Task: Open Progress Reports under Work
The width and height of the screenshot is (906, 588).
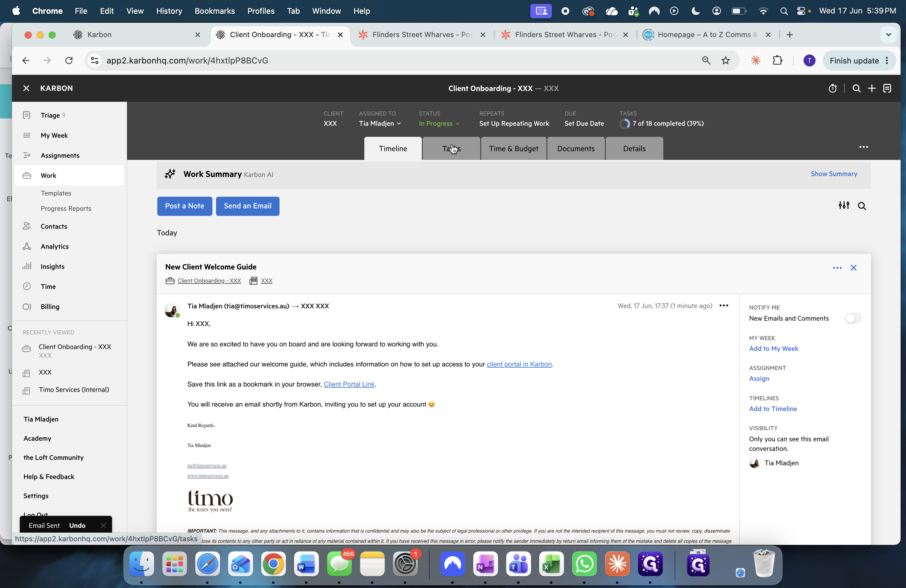Action: pos(66,208)
